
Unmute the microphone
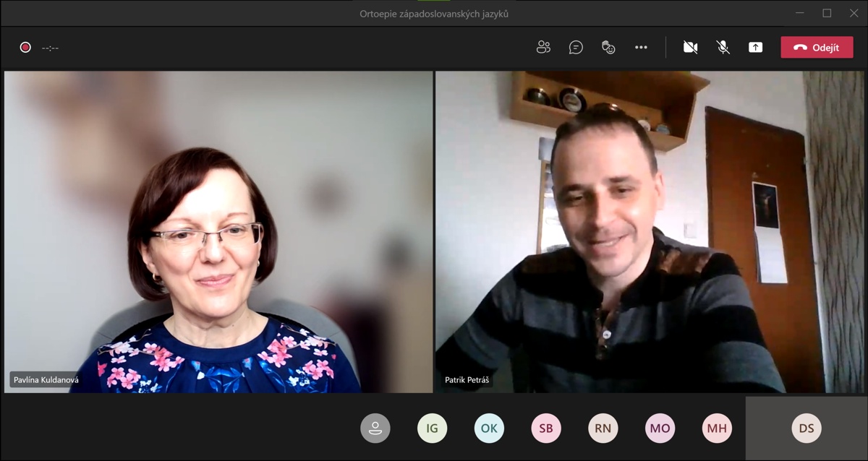723,48
